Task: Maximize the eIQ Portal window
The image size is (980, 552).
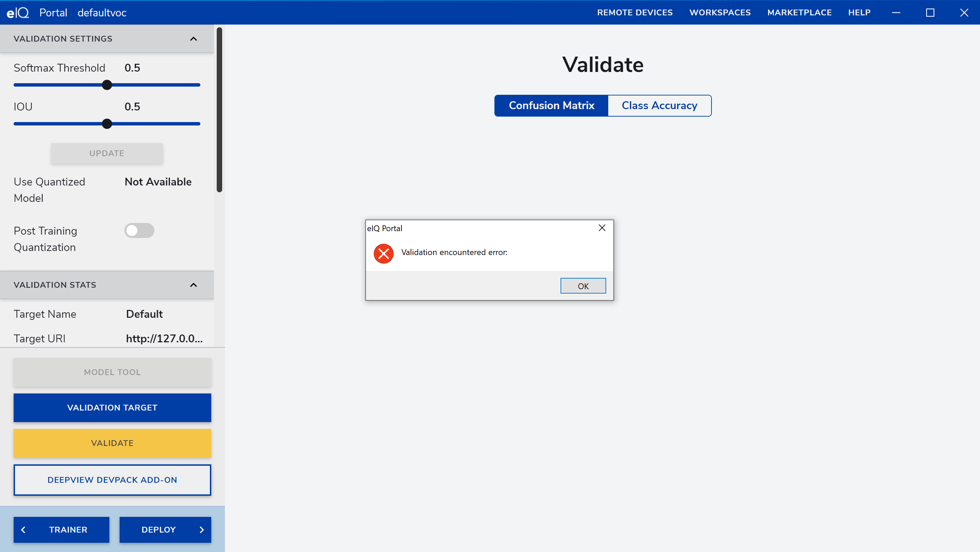Action: [x=930, y=13]
